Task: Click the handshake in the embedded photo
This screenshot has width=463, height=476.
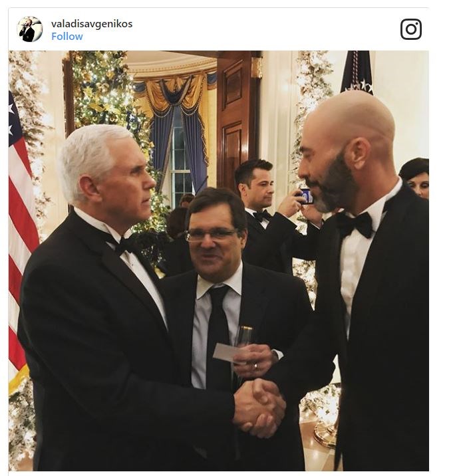Action: pos(259,408)
